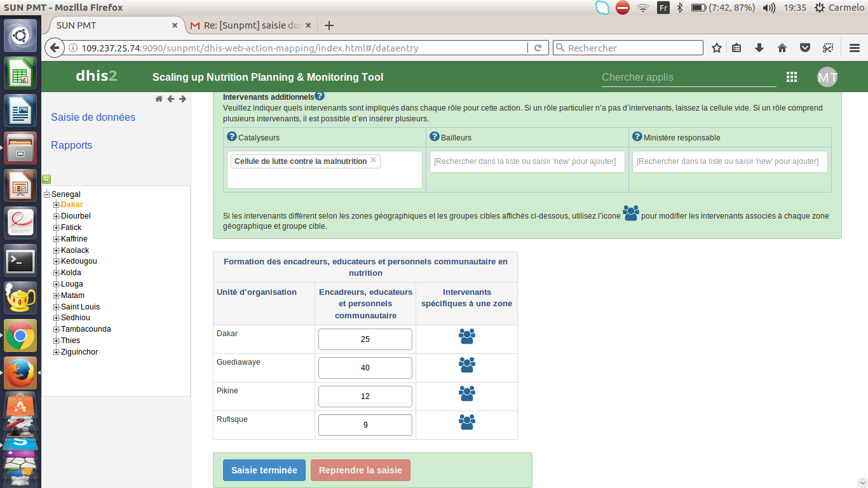Open Terminal from the launcher
Viewport: 868px width, 488px height.
(20, 261)
